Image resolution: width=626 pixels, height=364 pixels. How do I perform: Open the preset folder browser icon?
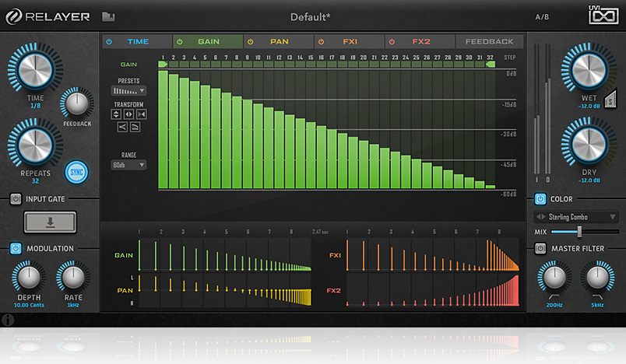[x=108, y=17]
